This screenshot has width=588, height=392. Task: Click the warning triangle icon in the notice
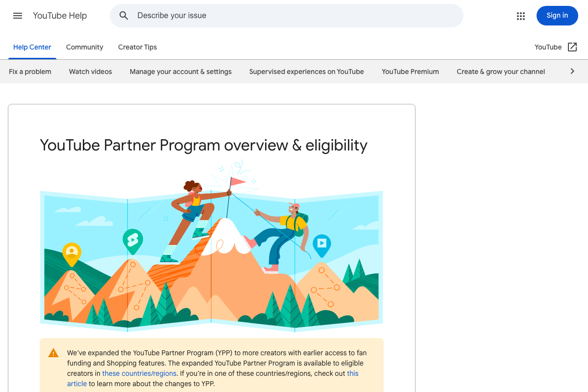53,352
